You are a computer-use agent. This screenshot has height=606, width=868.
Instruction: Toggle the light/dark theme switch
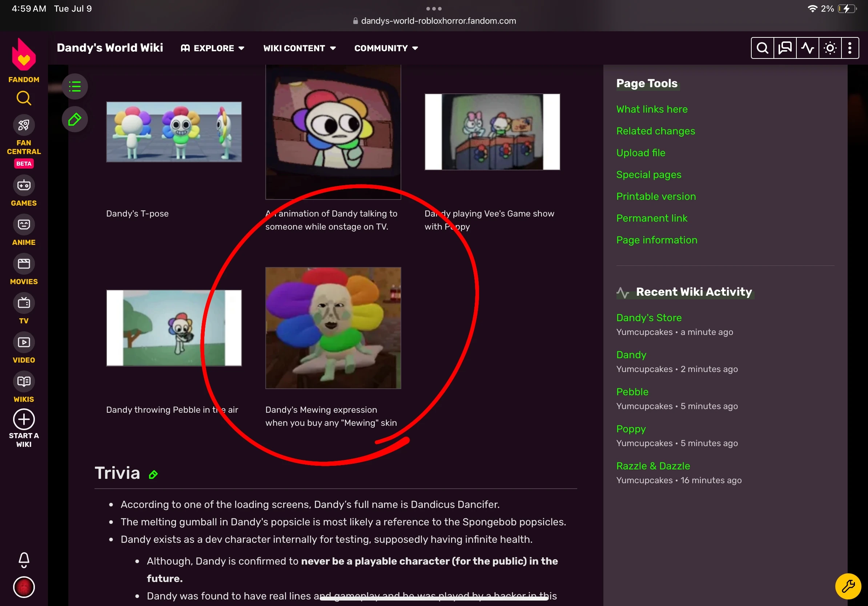830,48
